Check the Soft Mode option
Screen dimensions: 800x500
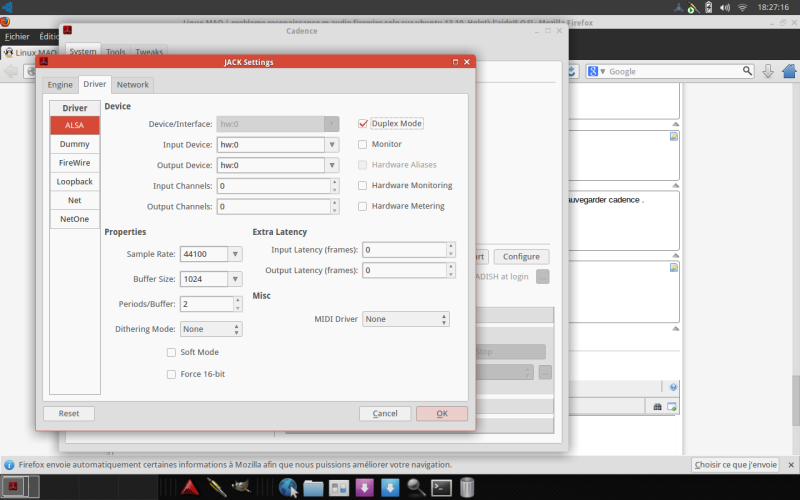171,352
